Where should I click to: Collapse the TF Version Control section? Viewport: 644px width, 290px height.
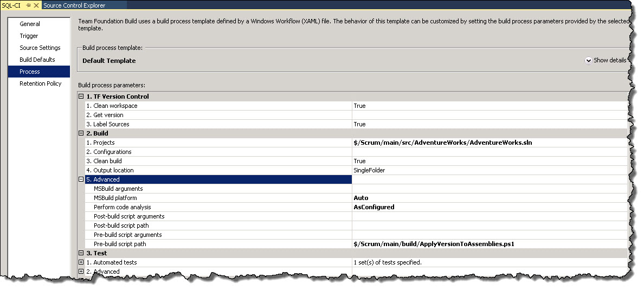point(81,96)
